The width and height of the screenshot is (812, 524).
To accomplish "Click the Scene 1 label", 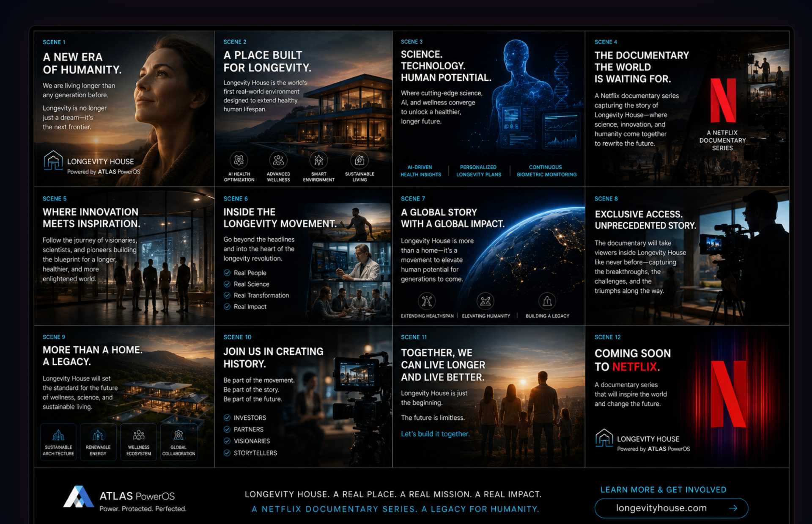I will (54, 42).
